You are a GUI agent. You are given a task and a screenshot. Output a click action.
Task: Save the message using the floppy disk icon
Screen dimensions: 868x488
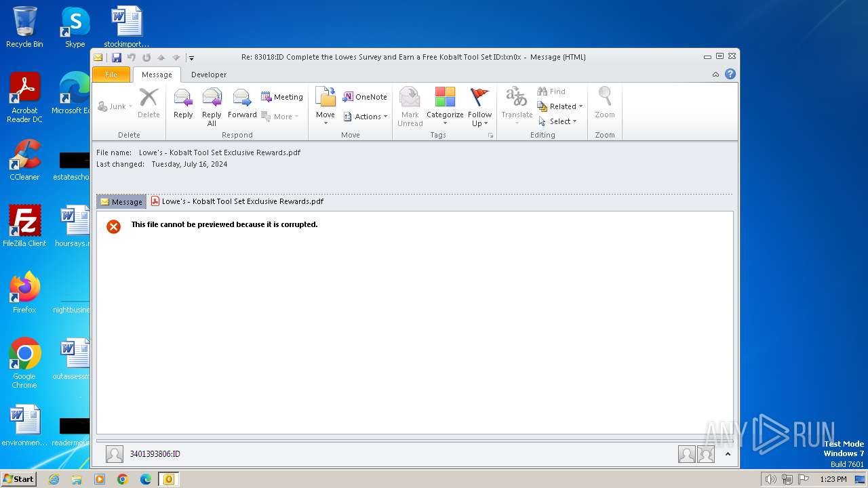(117, 58)
